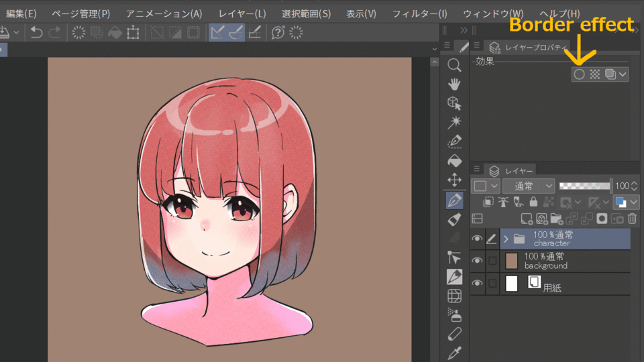This screenshot has width=644, height=362.
Task: Select the Hand move-canvas tool
Action: 454,84
